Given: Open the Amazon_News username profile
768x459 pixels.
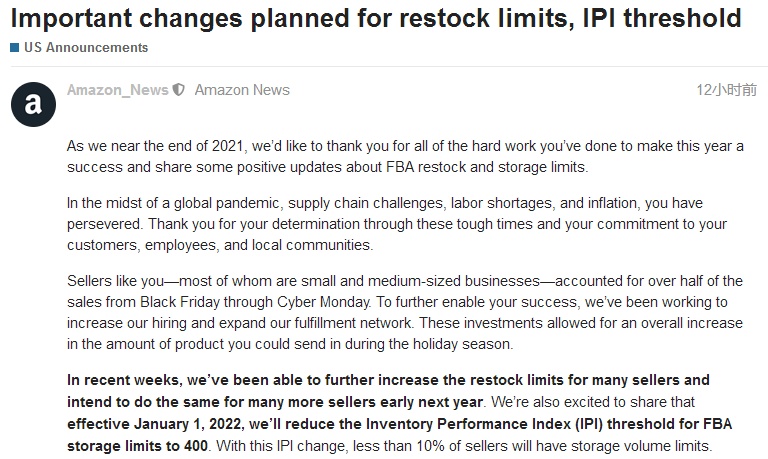Looking at the screenshot, I should (117, 90).
